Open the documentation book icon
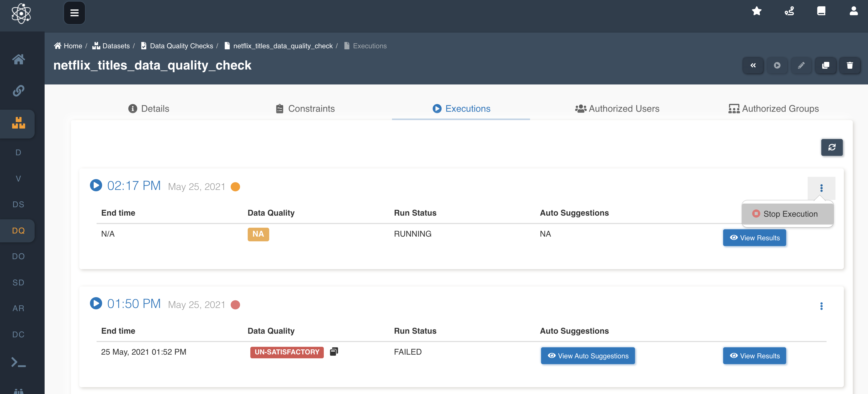This screenshot has width=868, height=394. (821, 11)
